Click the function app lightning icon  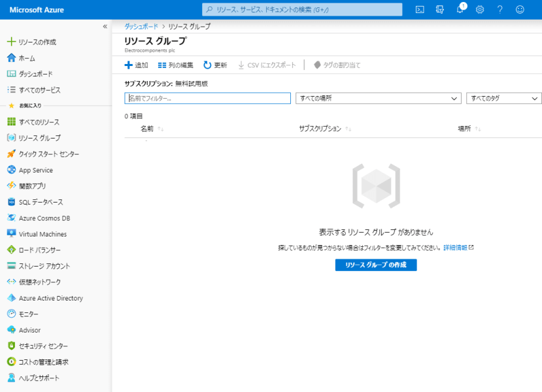coord(11,186)
